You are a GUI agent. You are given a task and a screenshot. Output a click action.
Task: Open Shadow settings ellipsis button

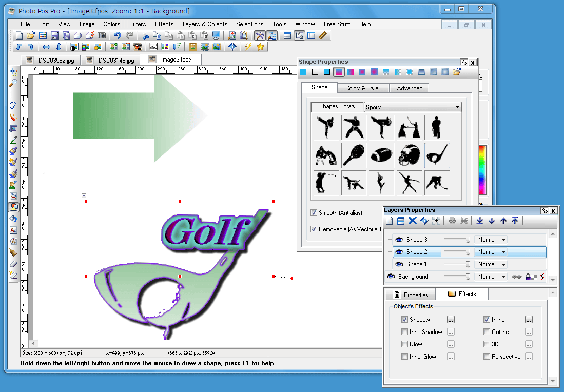coord(451,320)
